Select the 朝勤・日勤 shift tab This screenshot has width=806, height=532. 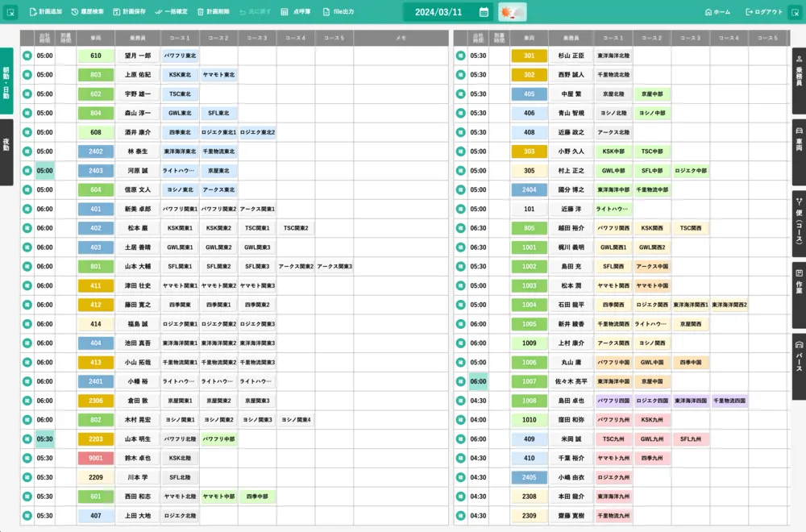[6, 81]
